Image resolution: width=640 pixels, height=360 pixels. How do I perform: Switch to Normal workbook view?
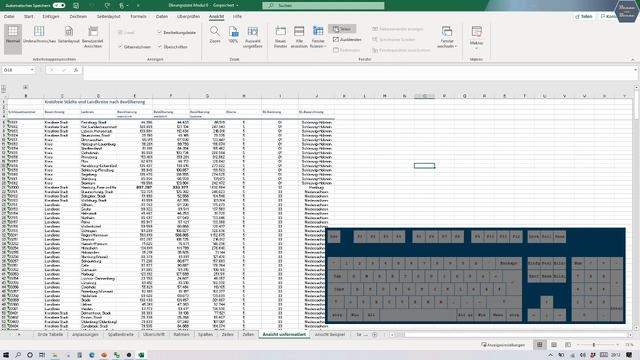[x=13, y=38]
